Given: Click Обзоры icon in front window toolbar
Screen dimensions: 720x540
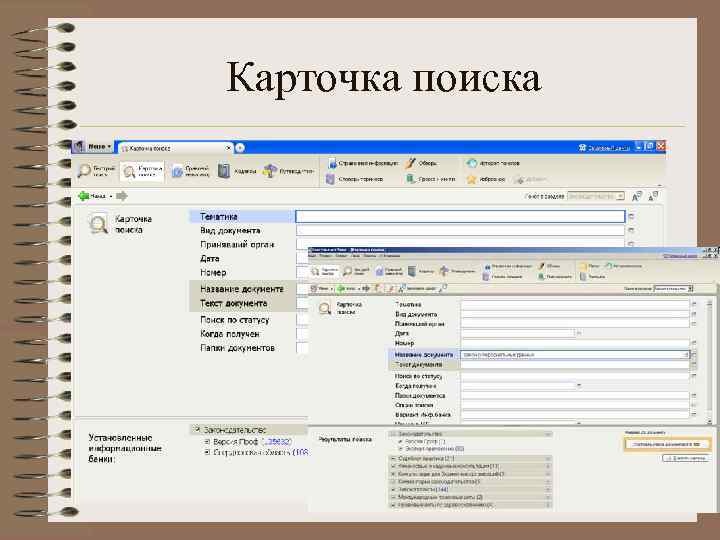Looking at the screenshot, I should point(542,266).
